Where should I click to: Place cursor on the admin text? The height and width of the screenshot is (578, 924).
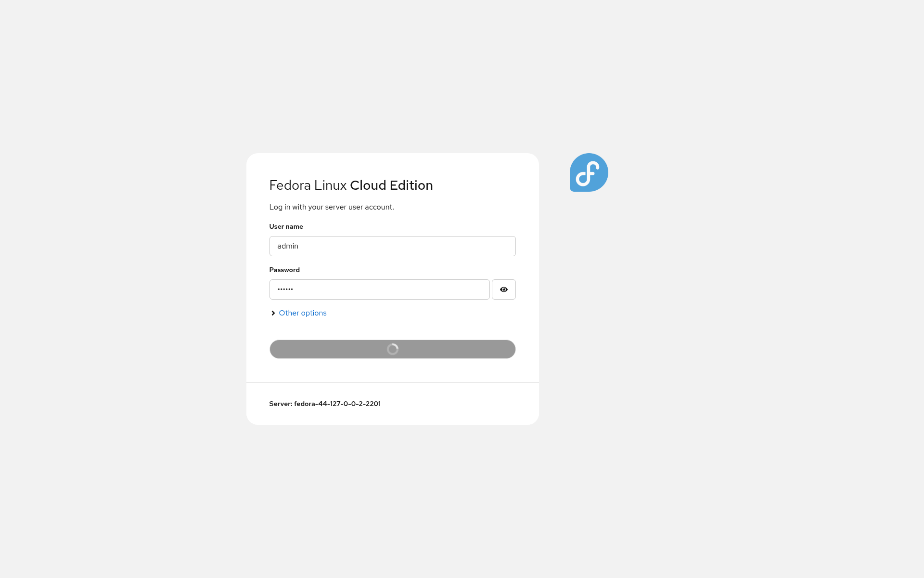[288, 246]
